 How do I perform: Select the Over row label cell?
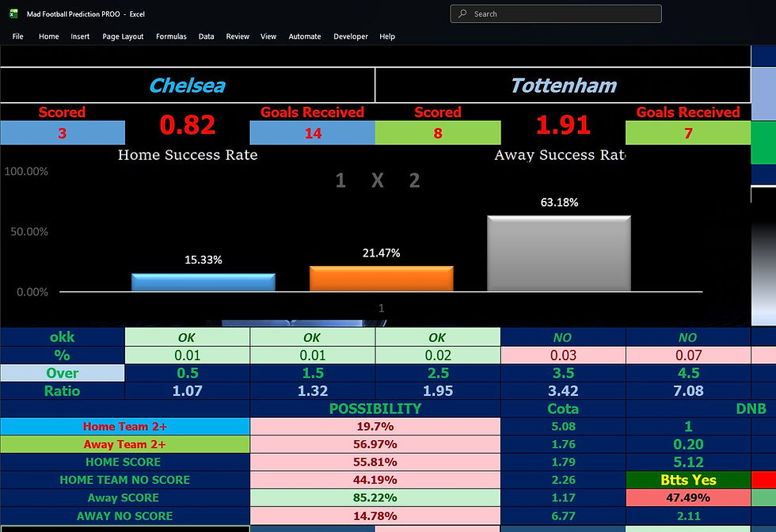point(63,373)
